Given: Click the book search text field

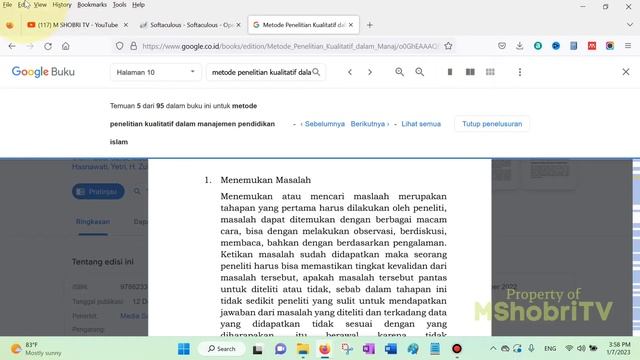Looking at the screenshot, I should coord(261,72).
